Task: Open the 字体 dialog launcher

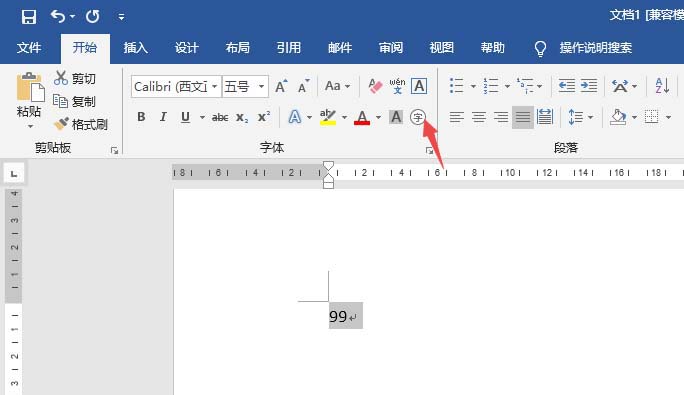Action: [x=429, y=151]
